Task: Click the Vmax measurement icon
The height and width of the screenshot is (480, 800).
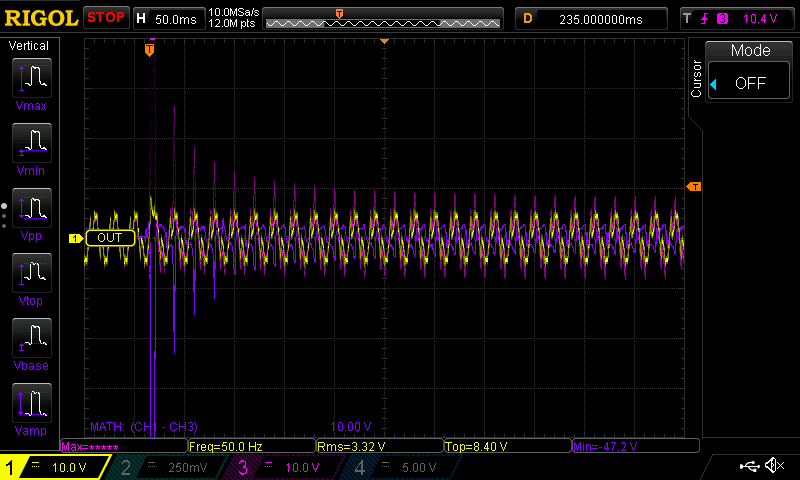Action: pos(31,78)
